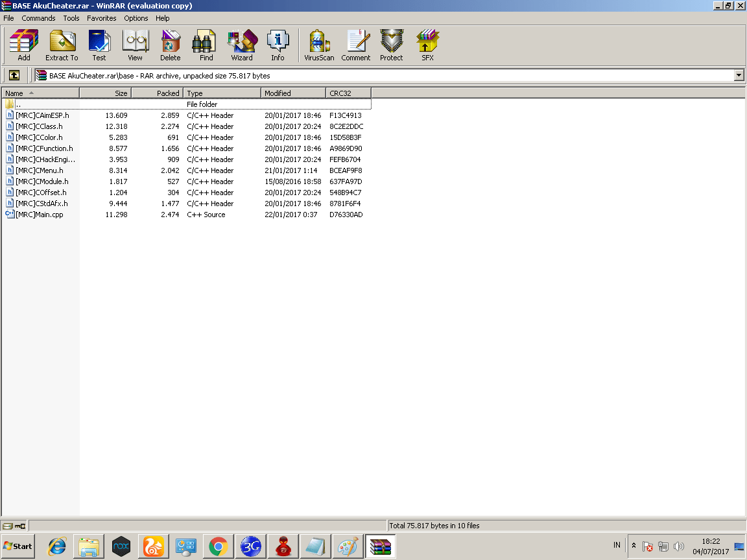Click CRC32 value D76330AD

[346, 215]
